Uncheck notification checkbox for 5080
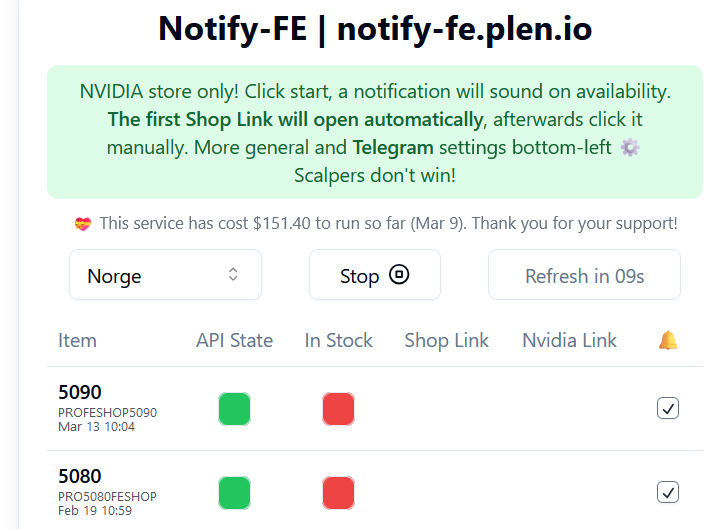Viewport: 721px width, 529px height. (668, 492)
